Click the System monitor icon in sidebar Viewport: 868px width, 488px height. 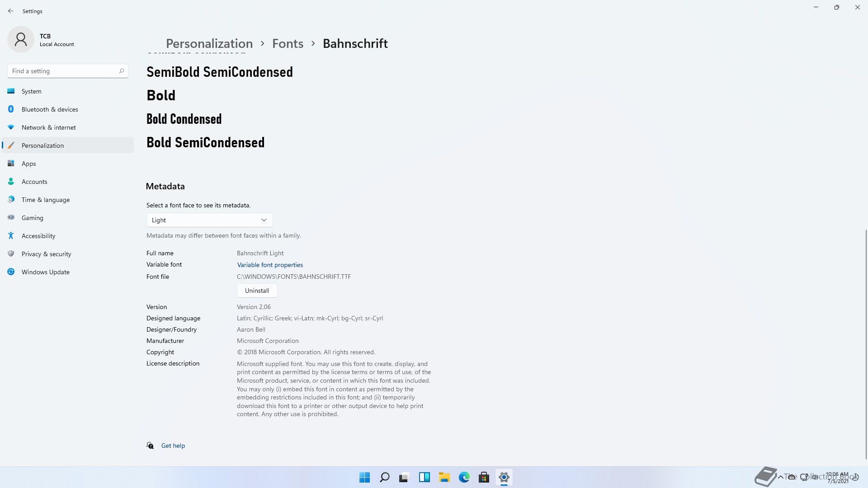coord(11,91)
